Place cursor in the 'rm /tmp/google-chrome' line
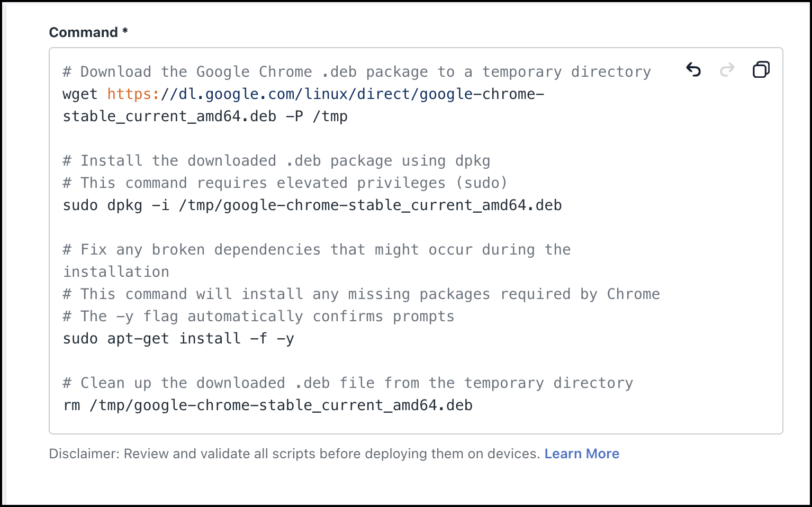812x507 pixels. point(268,405)
